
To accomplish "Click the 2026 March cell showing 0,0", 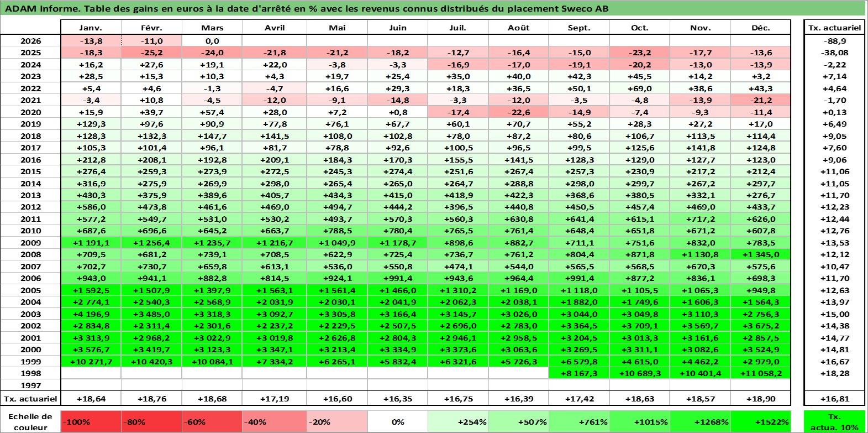I will pyautogui.click(x=212, y=41).
